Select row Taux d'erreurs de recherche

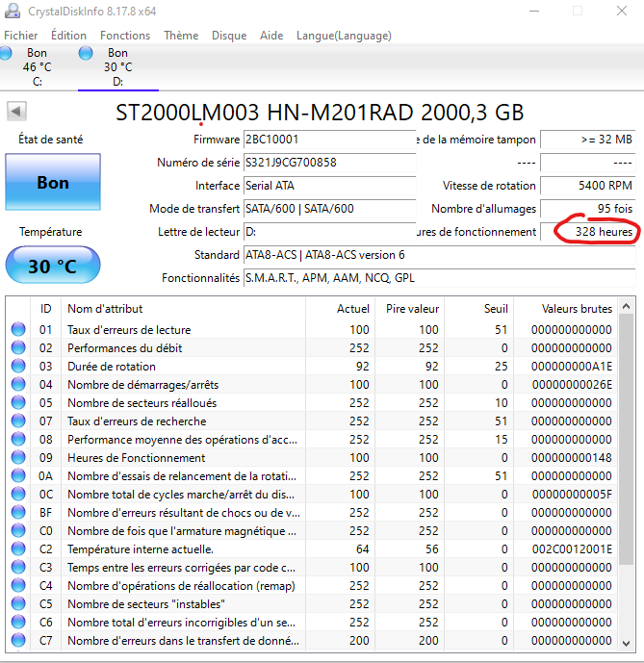(x=312, y=421)
